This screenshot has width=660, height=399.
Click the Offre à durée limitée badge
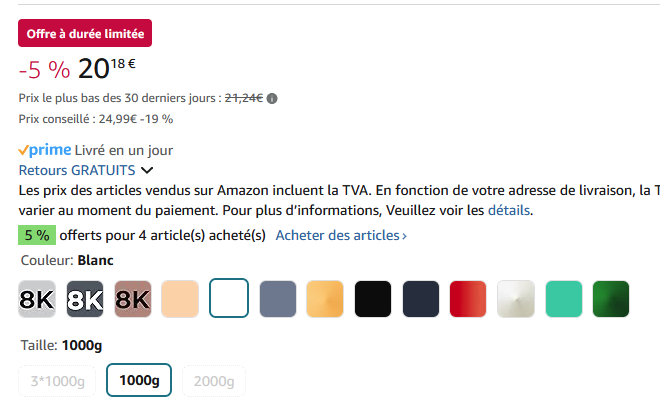[x=85, y=33]
